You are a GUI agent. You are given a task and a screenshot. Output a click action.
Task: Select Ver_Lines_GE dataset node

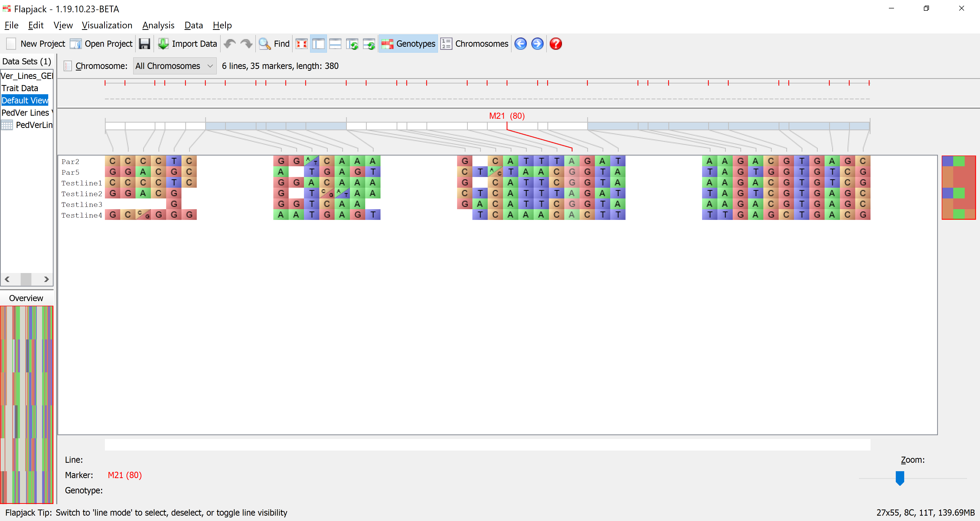27,76
